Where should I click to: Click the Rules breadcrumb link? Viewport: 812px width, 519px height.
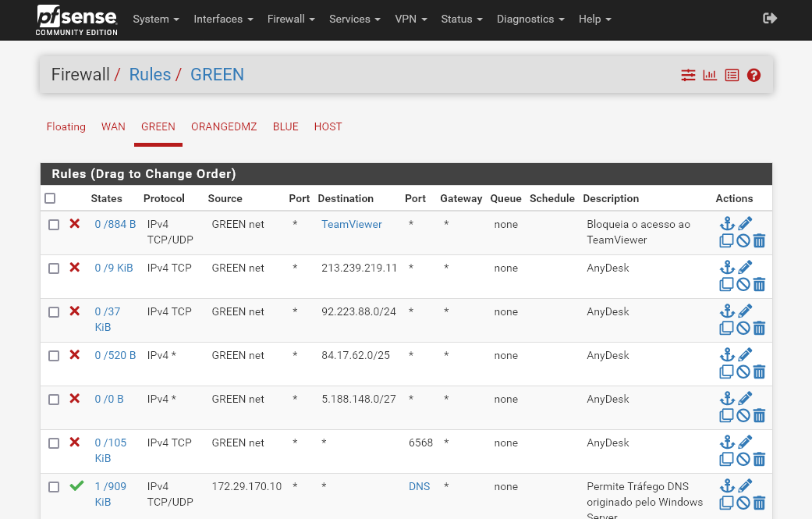pos(150,75)
